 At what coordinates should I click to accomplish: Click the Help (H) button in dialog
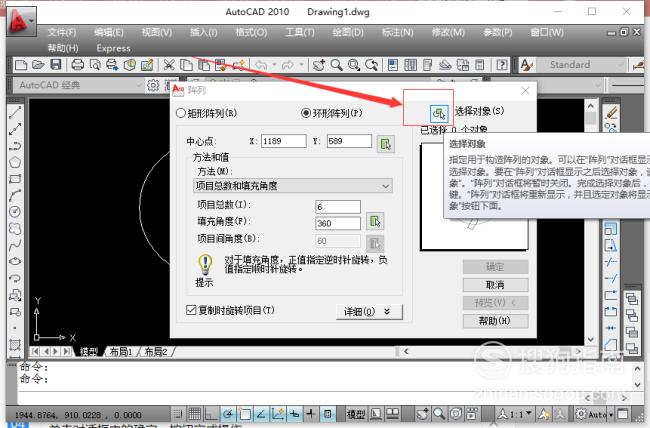coord(495,321)
